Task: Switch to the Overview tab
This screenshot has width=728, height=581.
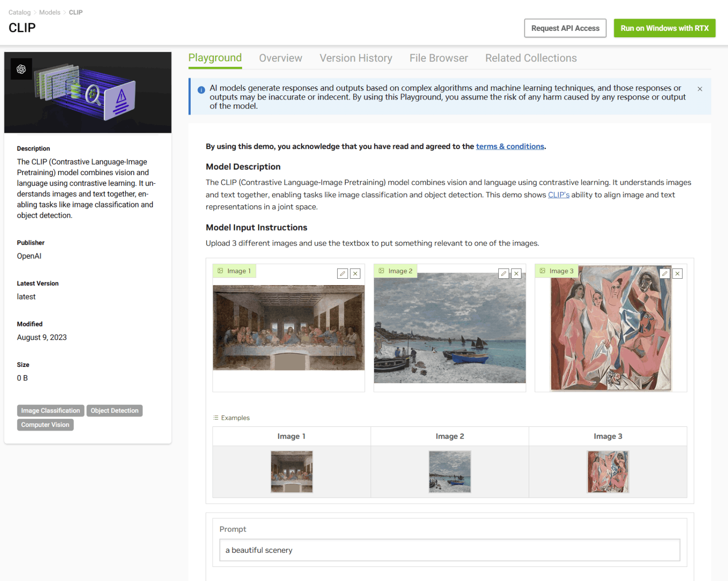Action: click(x=280, y=58)
